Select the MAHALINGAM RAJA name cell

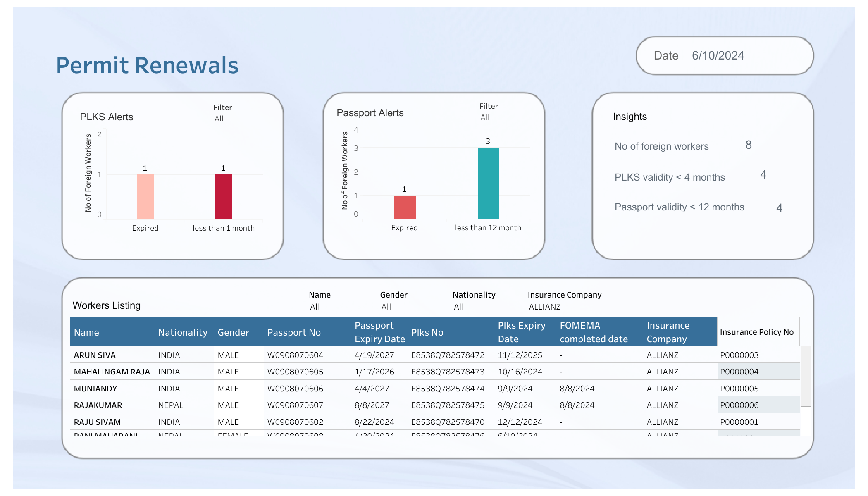click(x=112, y=372)
